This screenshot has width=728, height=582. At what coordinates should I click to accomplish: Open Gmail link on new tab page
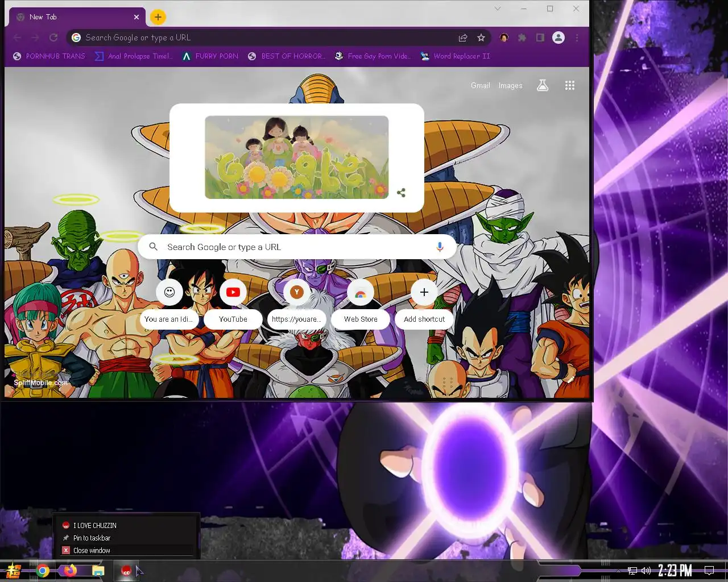click(480, 85)
